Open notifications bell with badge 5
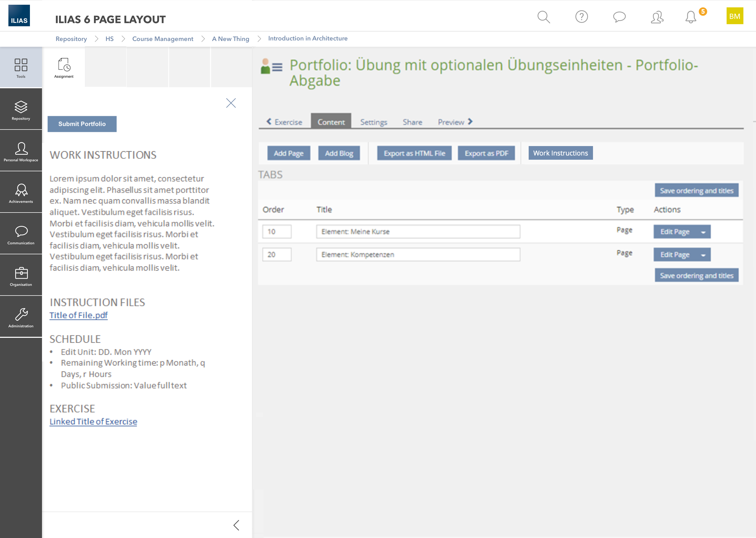 (x=691, y=17)
